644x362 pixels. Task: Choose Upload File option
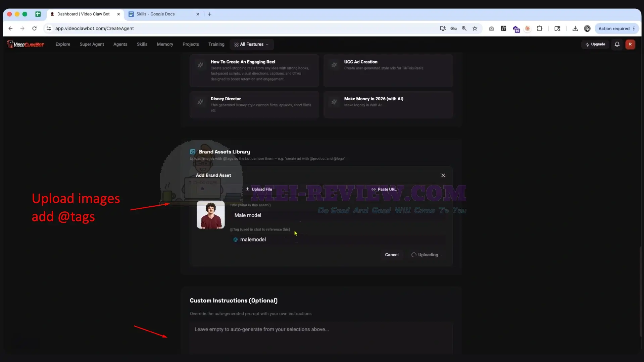coord(259,189)
